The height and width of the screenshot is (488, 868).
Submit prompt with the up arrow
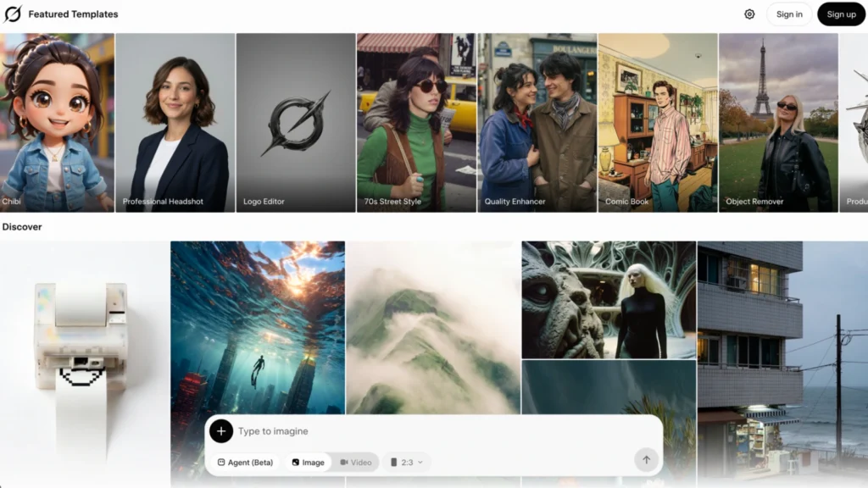tap(646, 460)
